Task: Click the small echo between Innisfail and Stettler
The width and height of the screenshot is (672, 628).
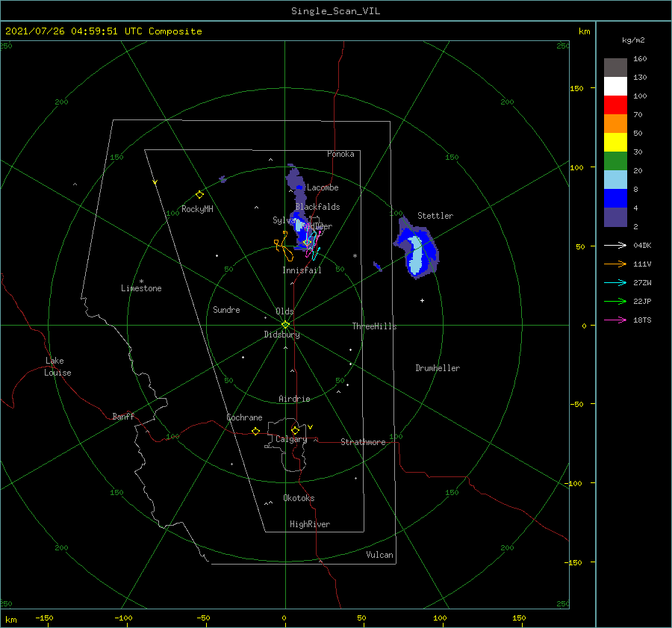Action: pos(378,266)
